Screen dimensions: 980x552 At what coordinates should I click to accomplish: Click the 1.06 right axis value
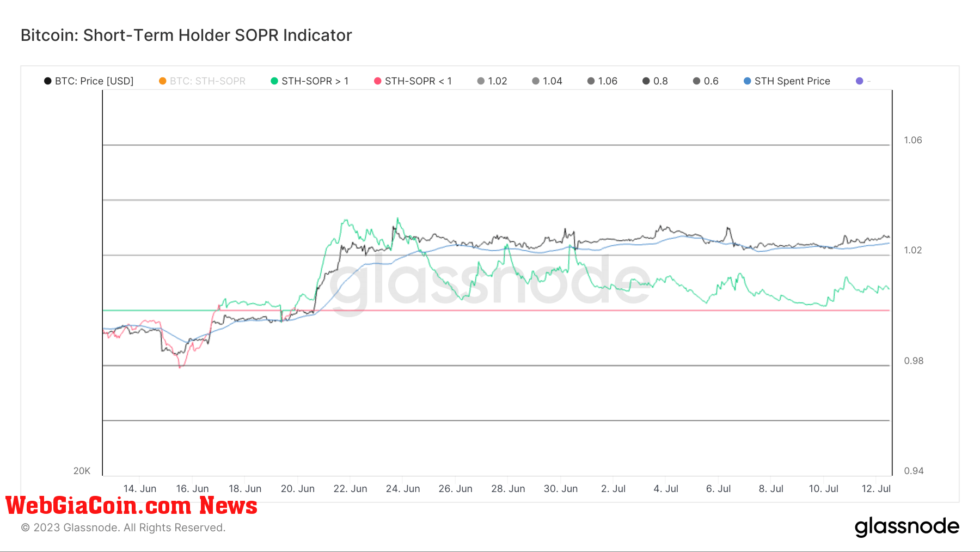coord(913,140)
